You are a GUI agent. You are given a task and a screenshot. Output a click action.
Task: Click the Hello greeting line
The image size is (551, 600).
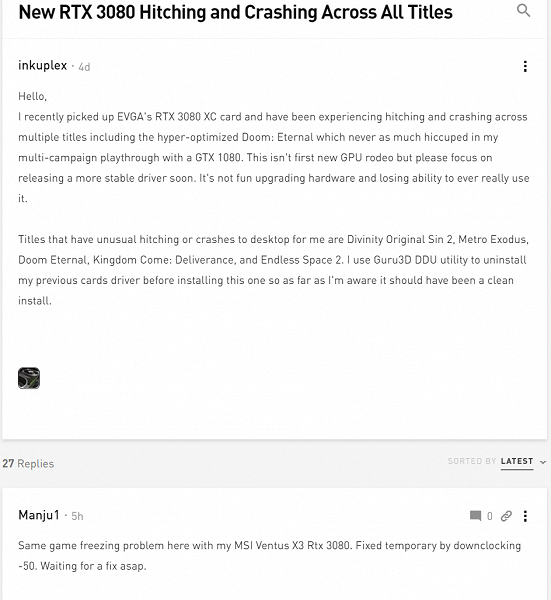click(x=33, y=96)
